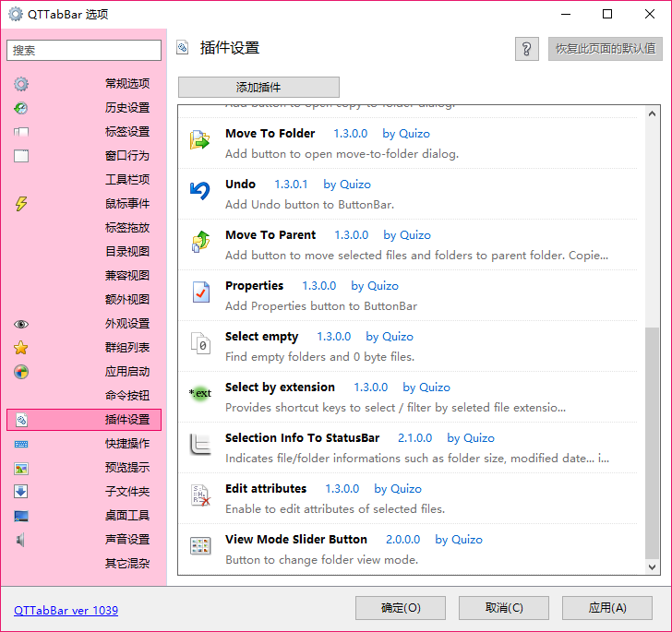Viewport: 672px width, 632px height.
Task: Click the monitor icon beside 桌面工具
Action: (x=21, y=516)
